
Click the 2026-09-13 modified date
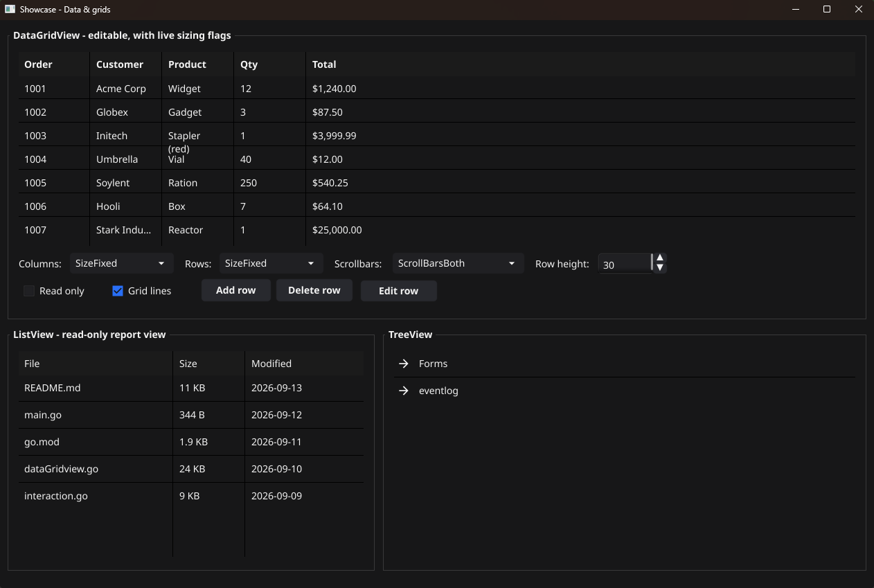coord(305,388)
